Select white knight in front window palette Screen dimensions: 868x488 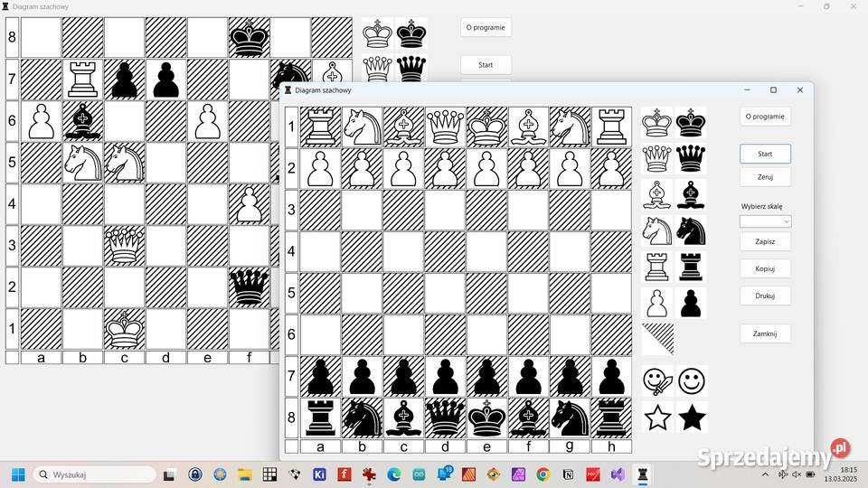(x=656, y=230)
